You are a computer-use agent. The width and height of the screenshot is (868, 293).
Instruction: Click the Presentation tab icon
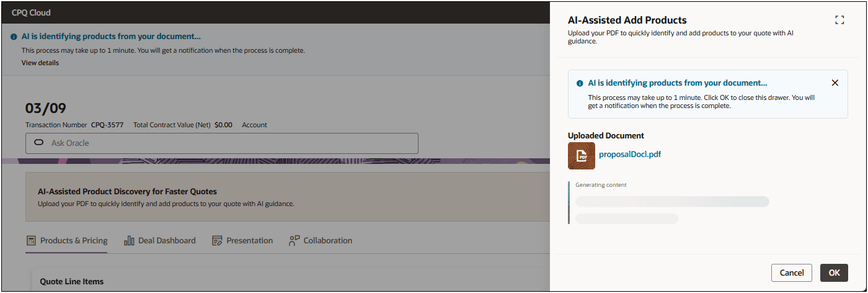pos(217,241)
